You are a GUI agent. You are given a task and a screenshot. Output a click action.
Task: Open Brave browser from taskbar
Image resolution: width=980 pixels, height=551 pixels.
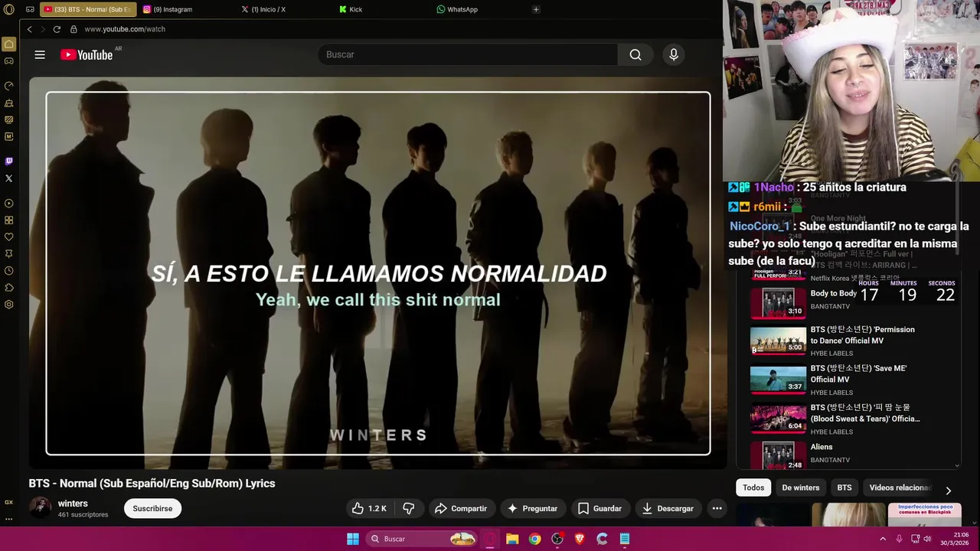coord(580,539)
